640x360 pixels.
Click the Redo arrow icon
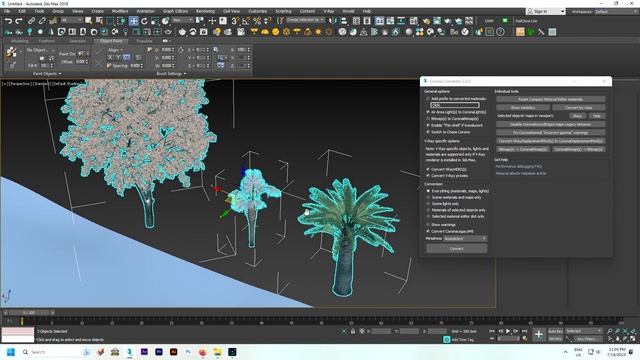19,20
